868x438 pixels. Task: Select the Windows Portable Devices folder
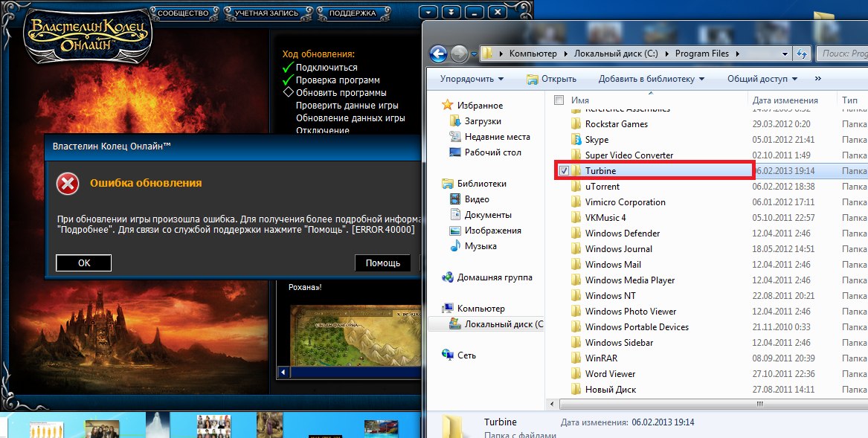pyautogui.click(x=637, y=326)
